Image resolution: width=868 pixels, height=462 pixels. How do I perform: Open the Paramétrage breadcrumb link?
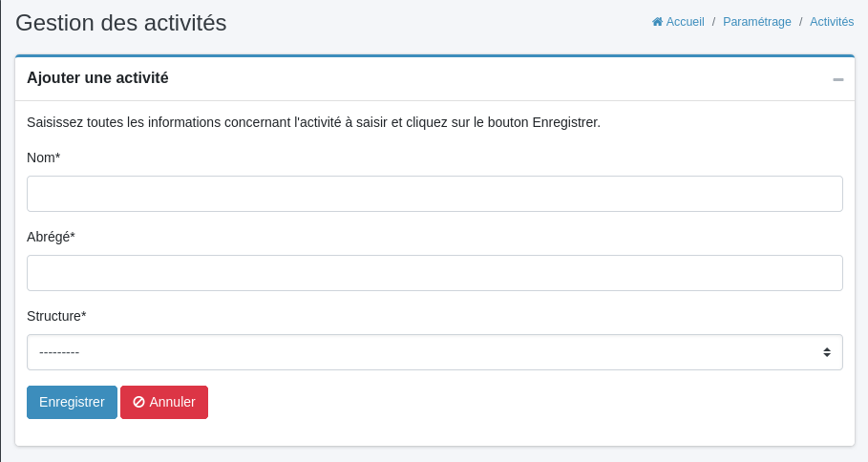(757, 22)
